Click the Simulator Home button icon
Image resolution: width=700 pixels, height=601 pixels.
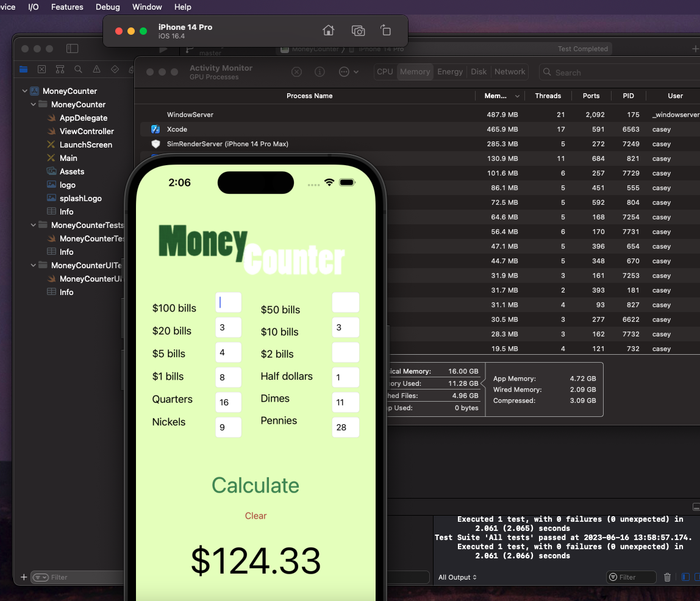click(328, 30)
